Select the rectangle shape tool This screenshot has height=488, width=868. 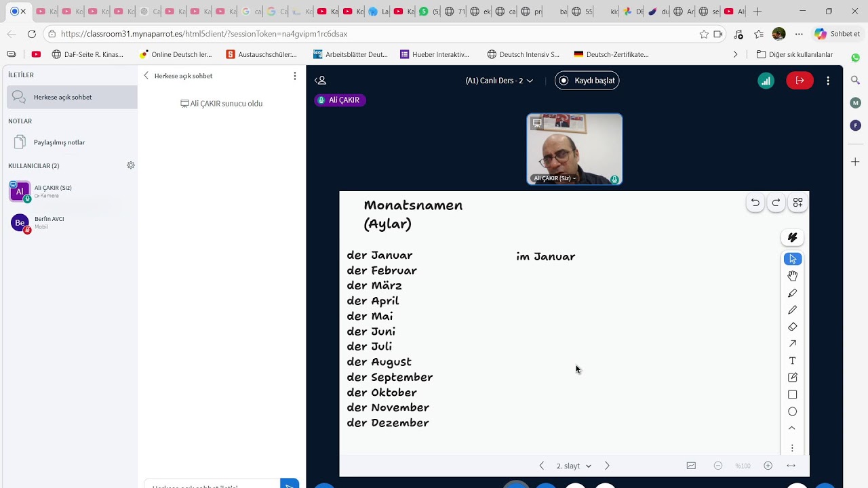[792, 394]
